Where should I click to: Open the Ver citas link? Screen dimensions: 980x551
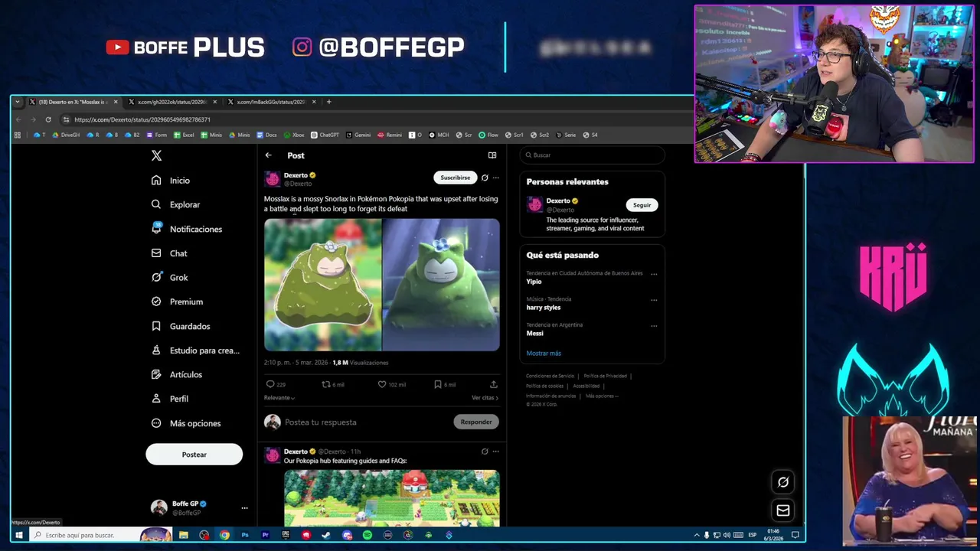click(485, 398)
